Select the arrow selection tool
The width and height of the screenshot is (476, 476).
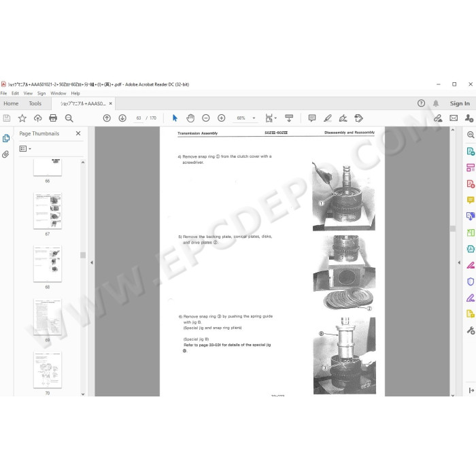175,118
